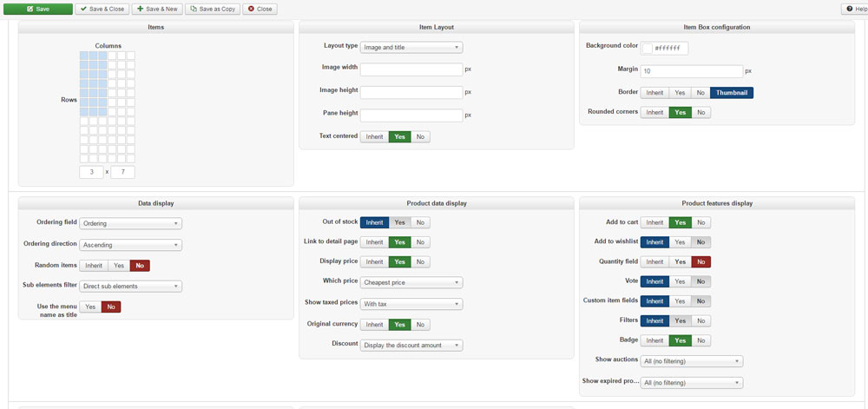Set Random items to Inherit

click(x=94, y=266)
